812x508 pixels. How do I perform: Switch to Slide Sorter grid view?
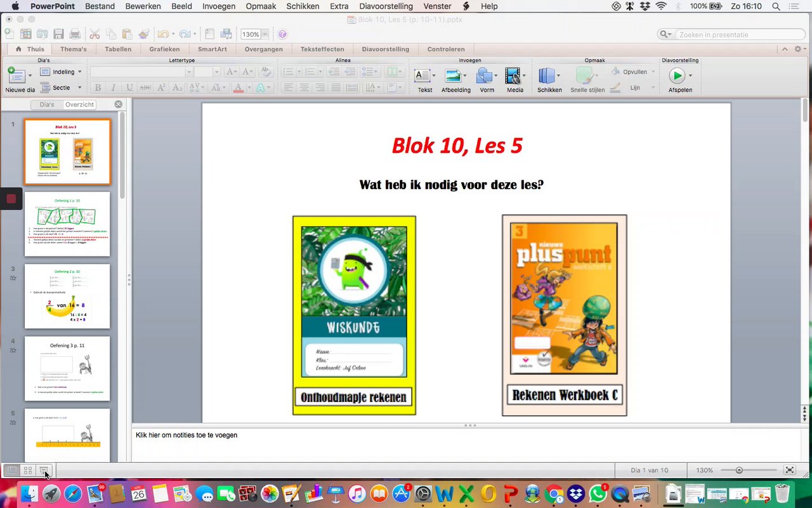tap(28, 471)
